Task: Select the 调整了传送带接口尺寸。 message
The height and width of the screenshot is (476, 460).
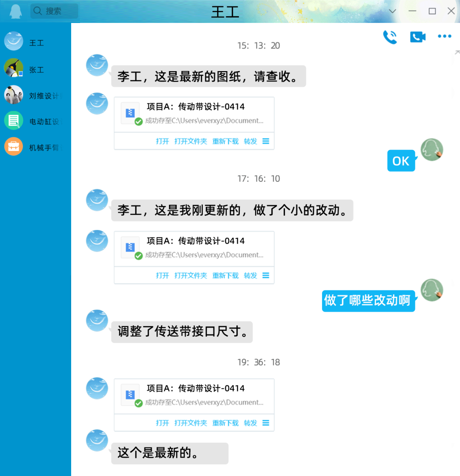Action: point(182,332)
